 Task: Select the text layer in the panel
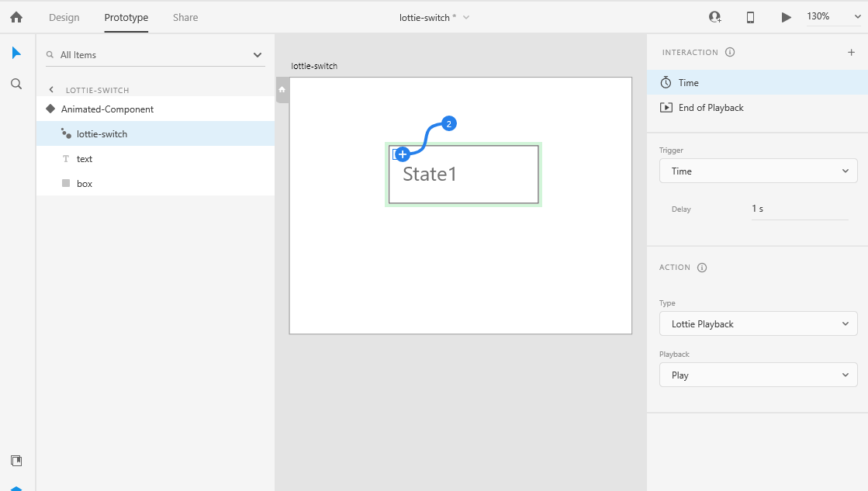(x=84, y=158)
